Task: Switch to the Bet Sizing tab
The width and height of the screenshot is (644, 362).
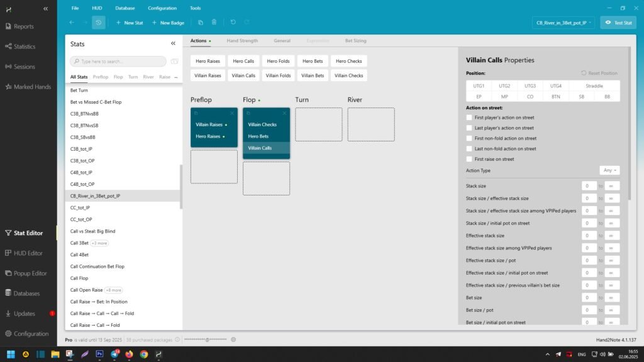Action: click(x=355, y=41)
